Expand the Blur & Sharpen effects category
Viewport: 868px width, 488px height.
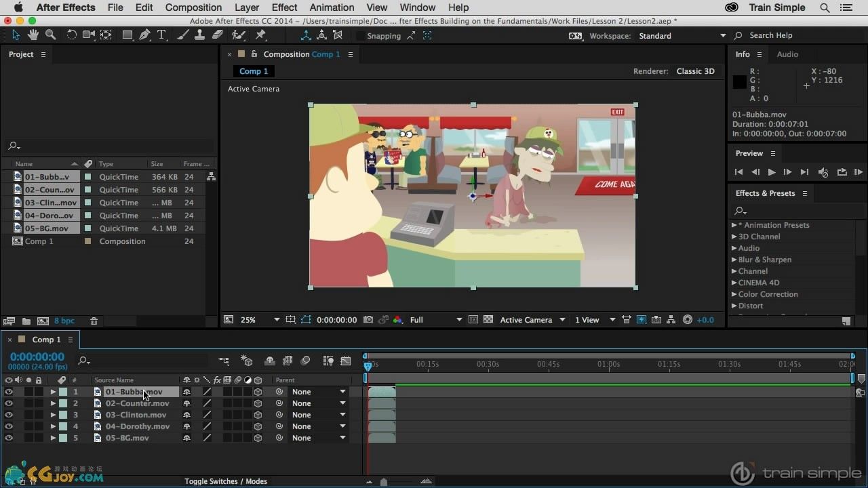734,260
